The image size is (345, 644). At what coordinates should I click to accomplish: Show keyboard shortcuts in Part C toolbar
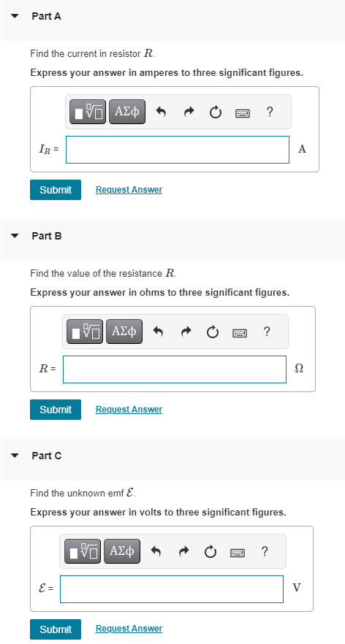[x=238, y=551]
